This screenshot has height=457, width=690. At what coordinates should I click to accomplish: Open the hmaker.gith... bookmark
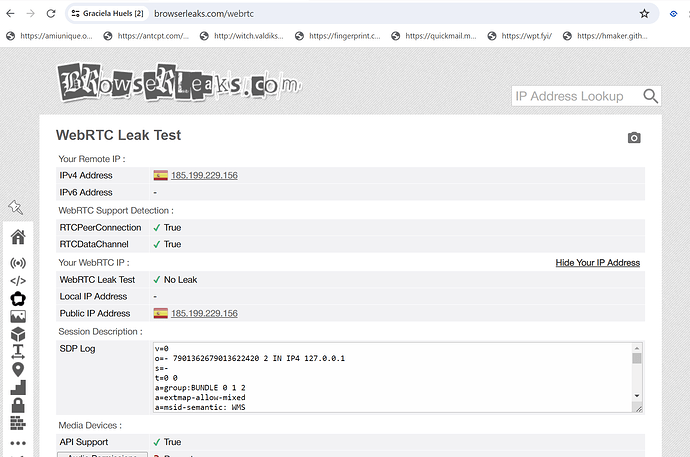coord(605,36)
